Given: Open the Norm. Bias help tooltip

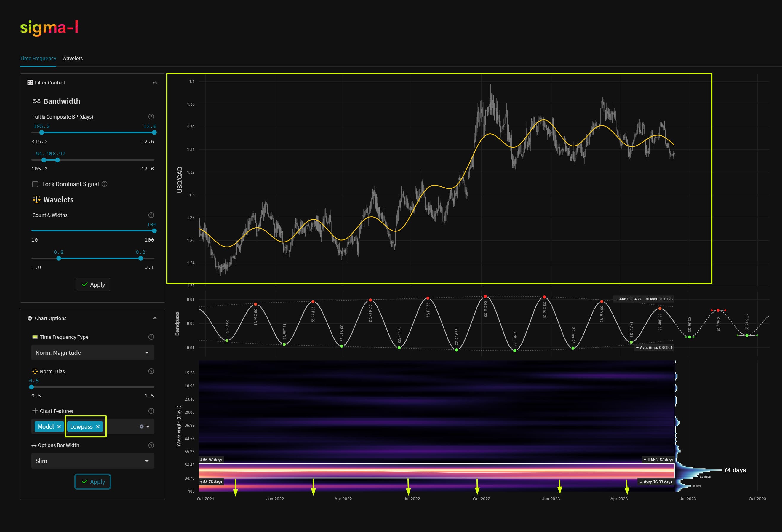Looking at the screenshot, I should click(x=151, y=371).
